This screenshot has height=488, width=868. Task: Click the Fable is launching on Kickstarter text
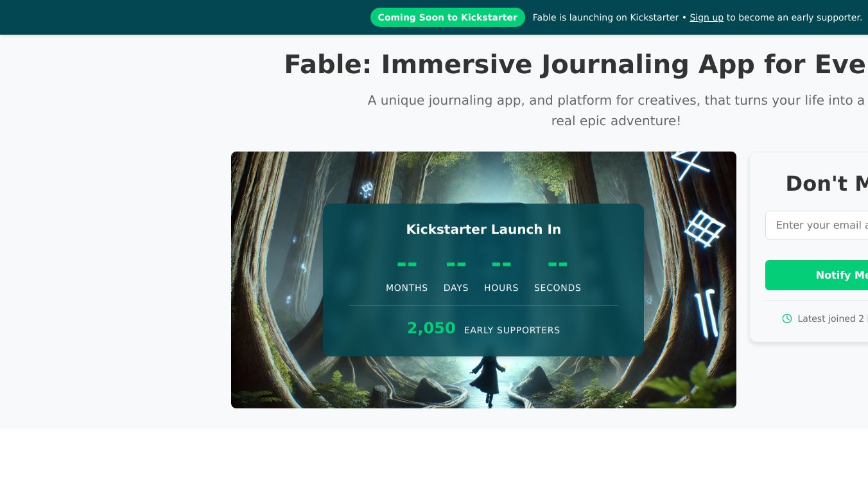(x=605, y=17)
